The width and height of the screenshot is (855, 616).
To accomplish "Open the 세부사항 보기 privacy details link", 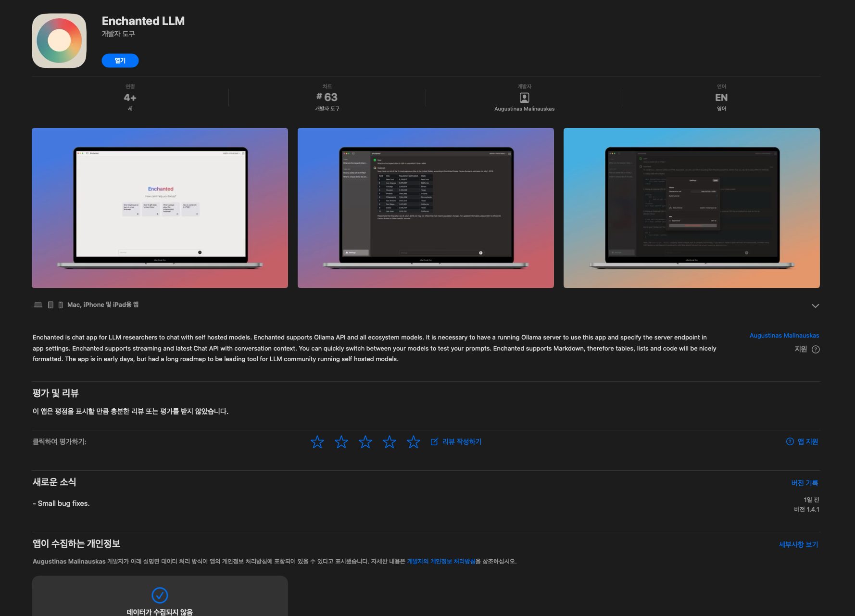I will point(798,544).
